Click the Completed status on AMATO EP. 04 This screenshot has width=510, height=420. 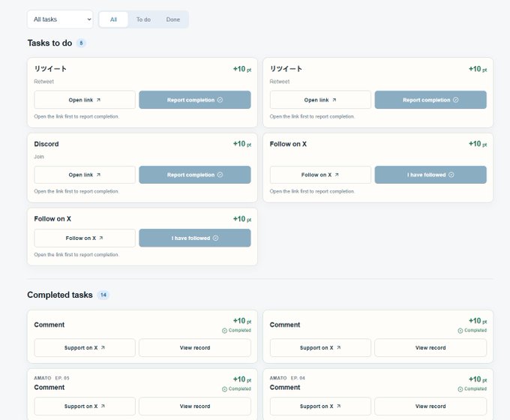click(x=472, y=389)
